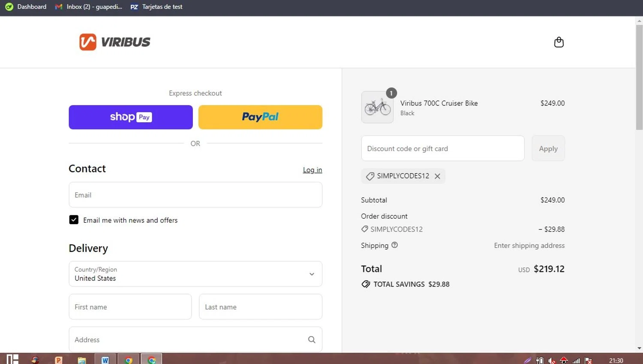Remove the SIMPLYCODES12 discount tag
643x364 pixels.
tap(437, 176)
